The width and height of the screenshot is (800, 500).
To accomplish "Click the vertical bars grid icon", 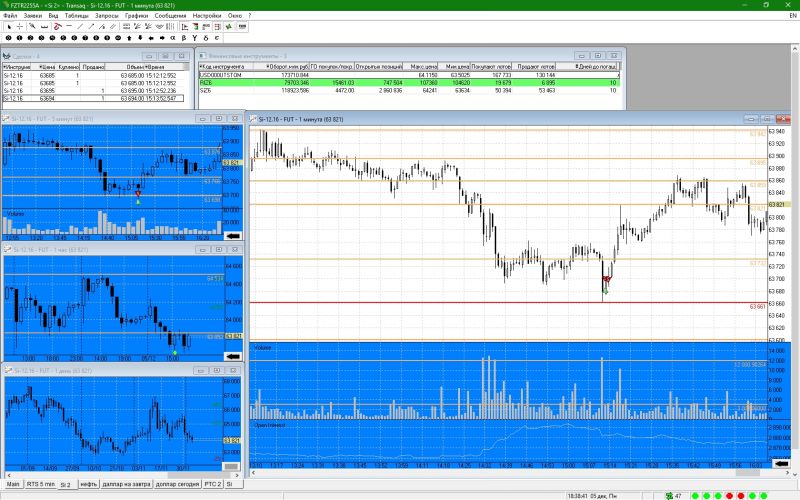I will pos(170,27).
